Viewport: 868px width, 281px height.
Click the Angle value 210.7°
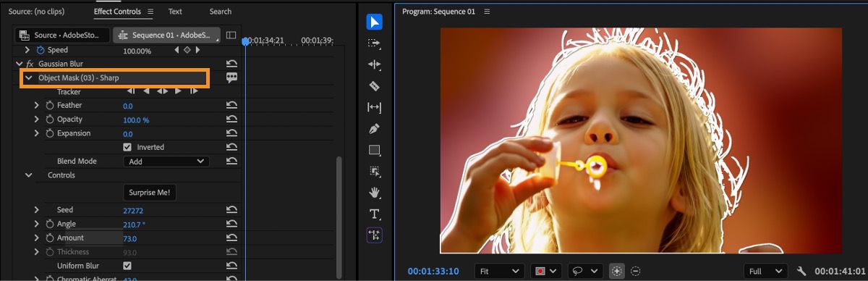(134, 225)
